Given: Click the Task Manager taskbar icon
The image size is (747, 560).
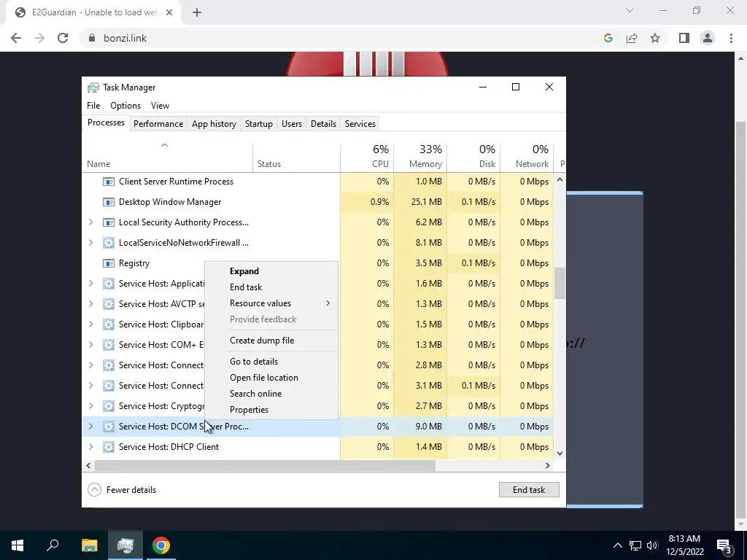Looking at the screenshot, I should tap(125, 545).
